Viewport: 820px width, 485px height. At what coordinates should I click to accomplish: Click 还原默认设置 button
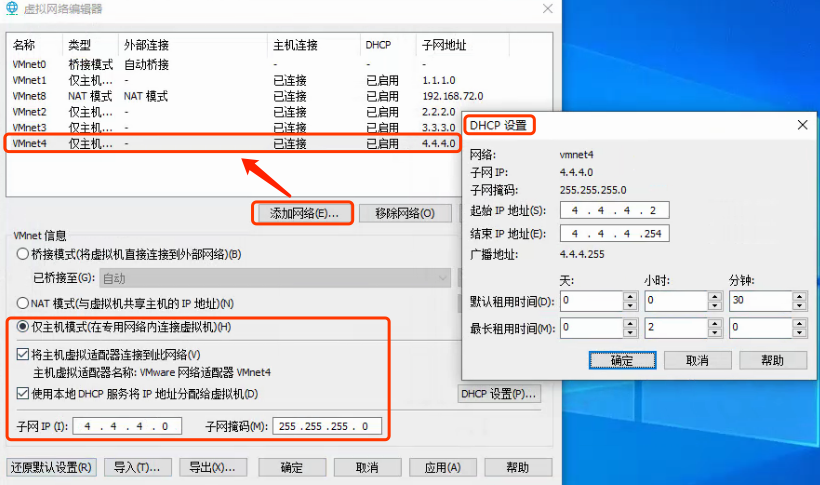51,467
